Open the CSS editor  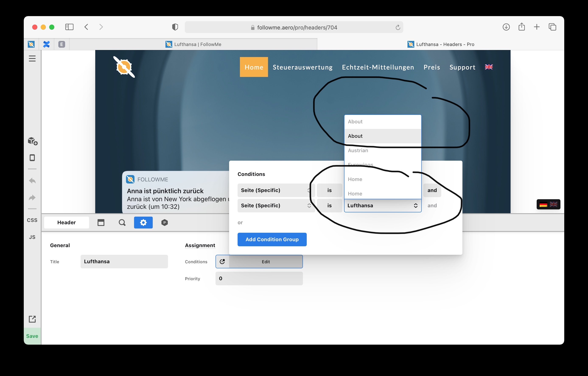pos(32,220)
